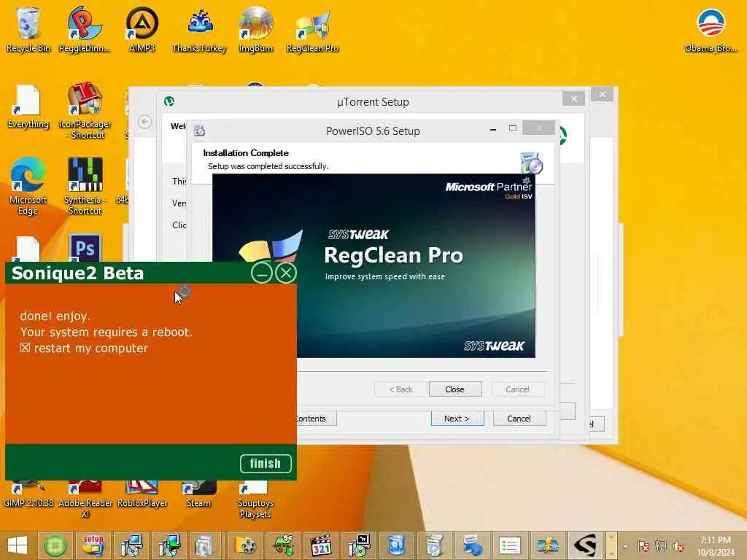Image resolution: width=747 pixels, height=560 pixels.
Task: Select the Souptoys Playsets desktop shortcut
Action: tap(255, 500)
